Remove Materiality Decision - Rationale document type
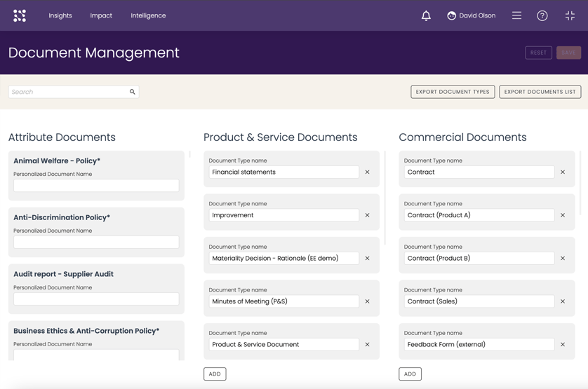This screenshot has width=588, height=389. (368, 258)
